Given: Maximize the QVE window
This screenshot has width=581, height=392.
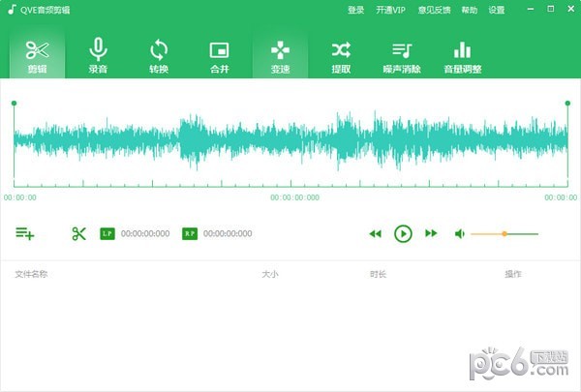Looking at the screenshot, I should point(551,9).
